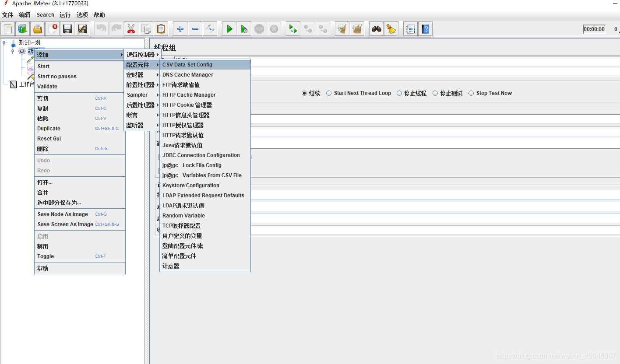Click the Open file folder icon
The width and height of the screenshot is (620, 364).
click(x=38, y=29)
